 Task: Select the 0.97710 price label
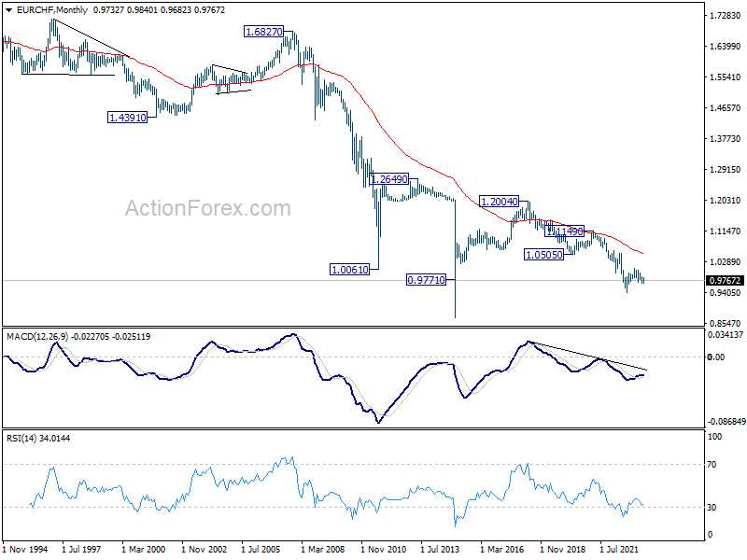[x=426, y=279]
